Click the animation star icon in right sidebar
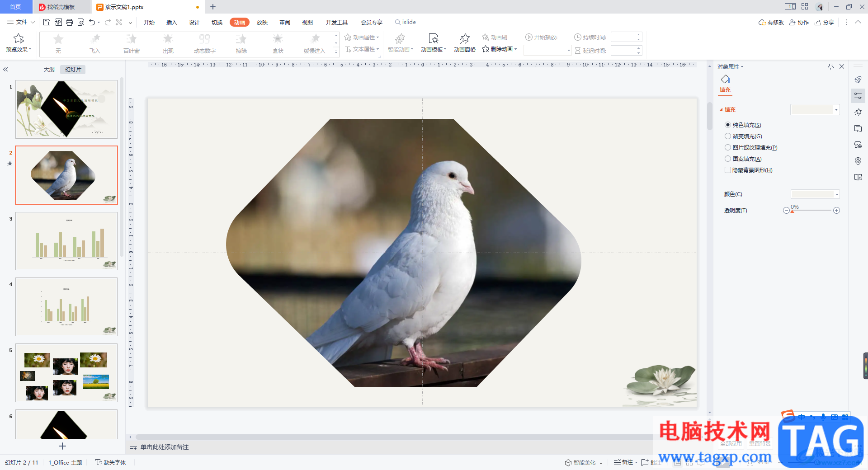The height and width of the screenshot is (470, 868). 858,112
